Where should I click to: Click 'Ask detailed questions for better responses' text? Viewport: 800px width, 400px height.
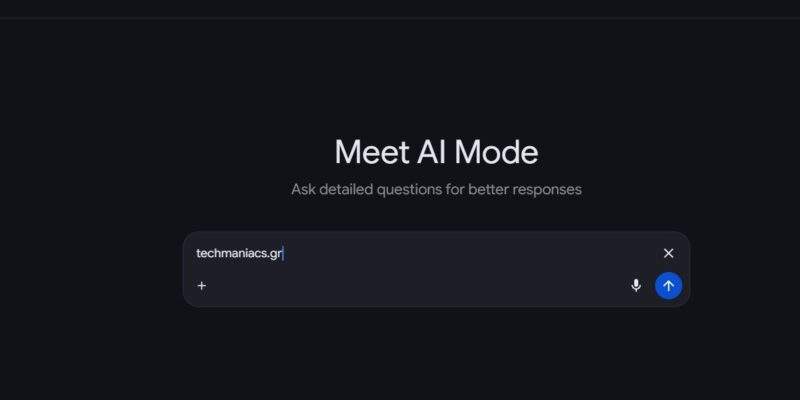tap(436, 189)
